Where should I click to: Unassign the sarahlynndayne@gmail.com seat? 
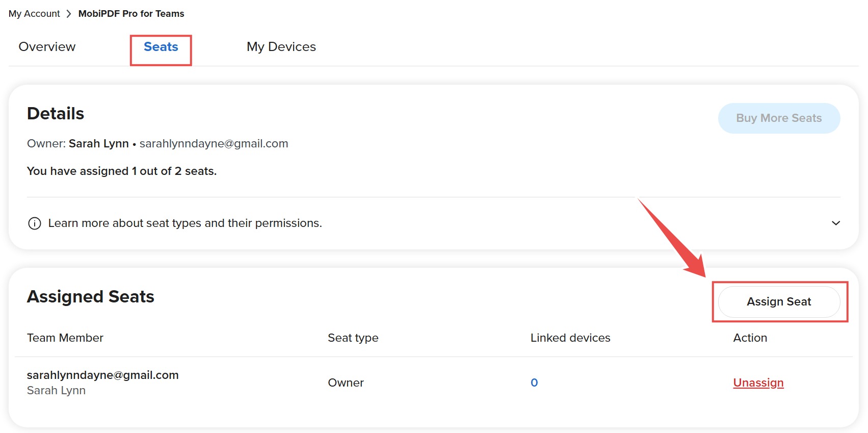tap(758, 383)
